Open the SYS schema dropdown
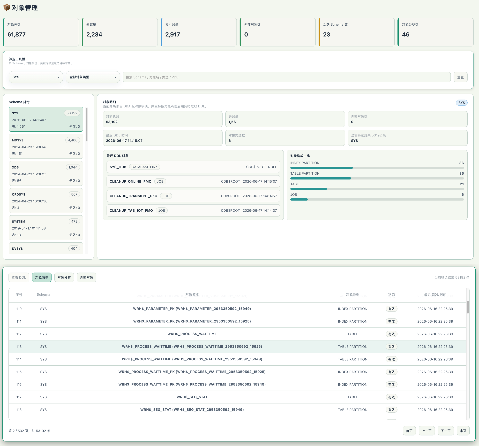The height and width of the screenshot is (448, 479). click(36, 77)
